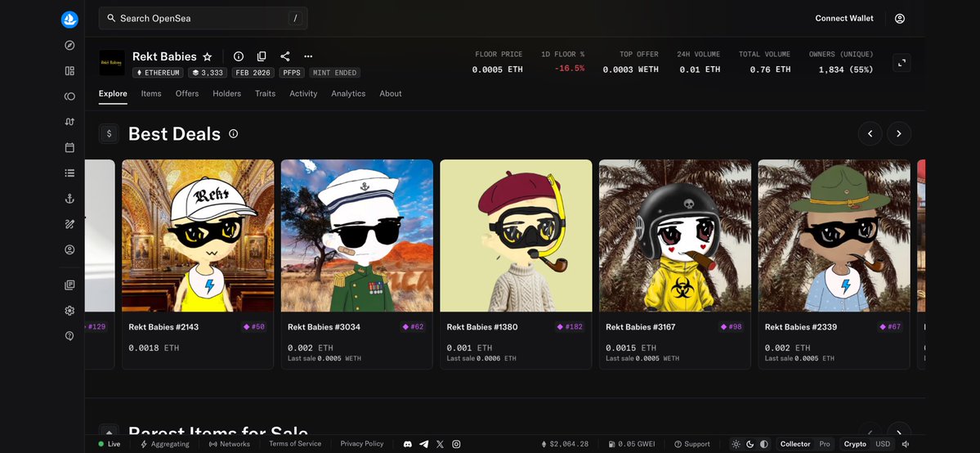The width and height of the screenshot is (980, 453).
Task: Open the Networks status item
Action: [x=230, y=444]
